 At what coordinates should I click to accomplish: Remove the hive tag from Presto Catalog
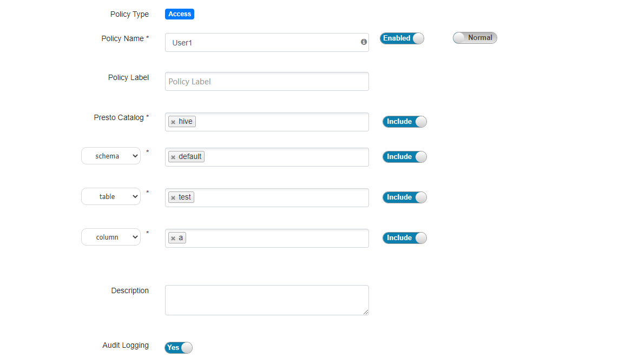pos(173,122)
